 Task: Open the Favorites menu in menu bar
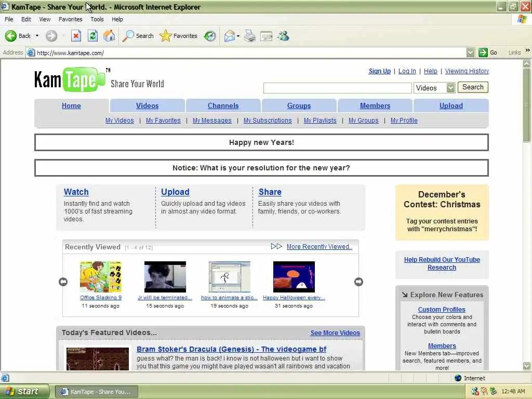point(70,19)
